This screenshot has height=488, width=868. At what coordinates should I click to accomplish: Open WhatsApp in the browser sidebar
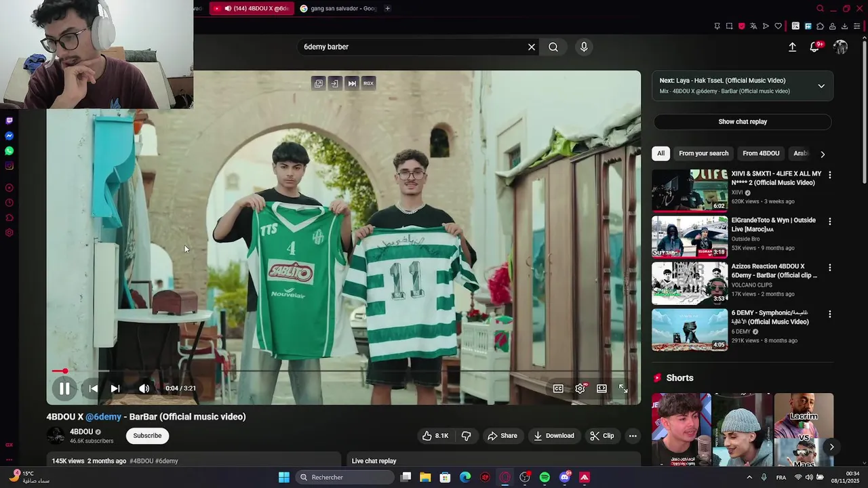9,150
